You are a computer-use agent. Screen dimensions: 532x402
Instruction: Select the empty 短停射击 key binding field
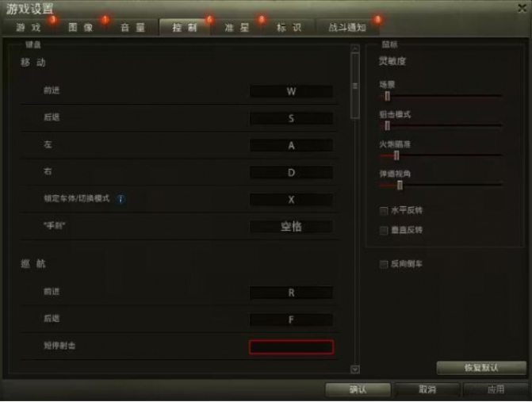click(x=291, y=346)
